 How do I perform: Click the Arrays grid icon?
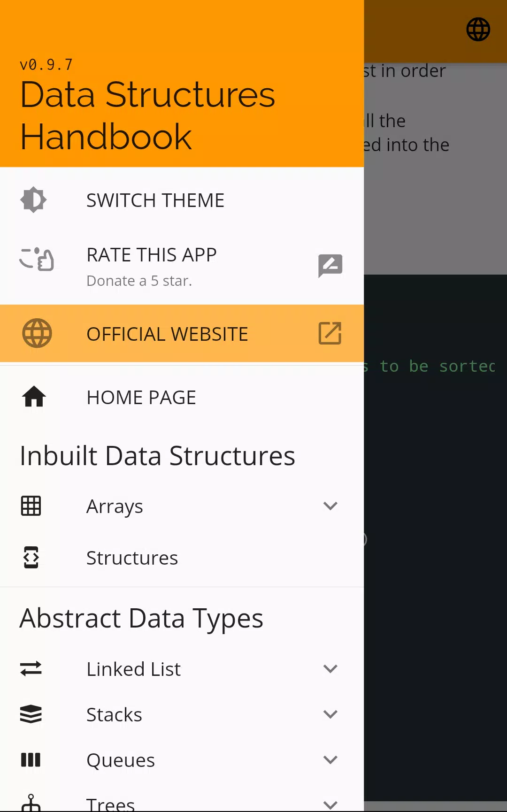(x=31, y=506)
